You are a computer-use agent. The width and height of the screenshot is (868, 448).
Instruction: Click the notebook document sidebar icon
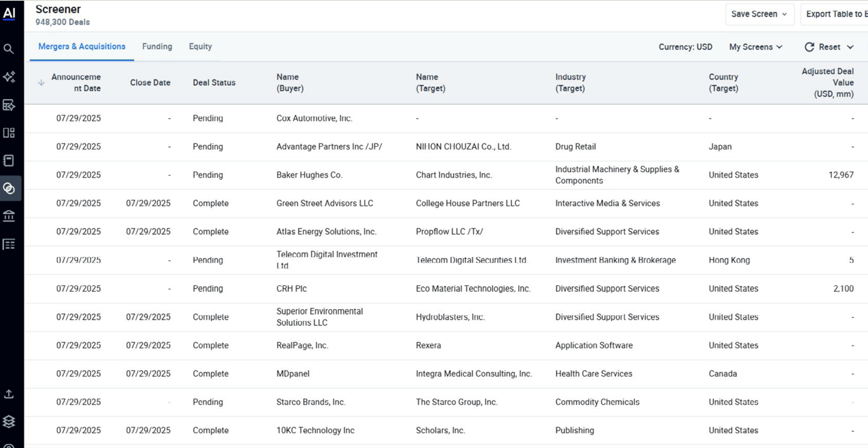pyautogui.click(x=9, y=161)
